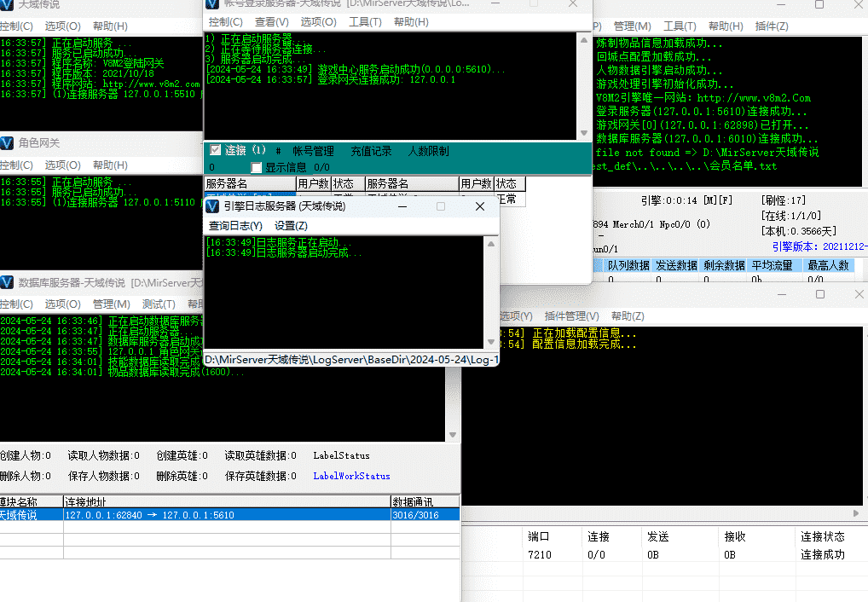Click the log path D:\MirServer天域传说\LogServer status bar
The height and width of the screenshot is (602, 868).
pyautogui.click(x=351, y=360)
